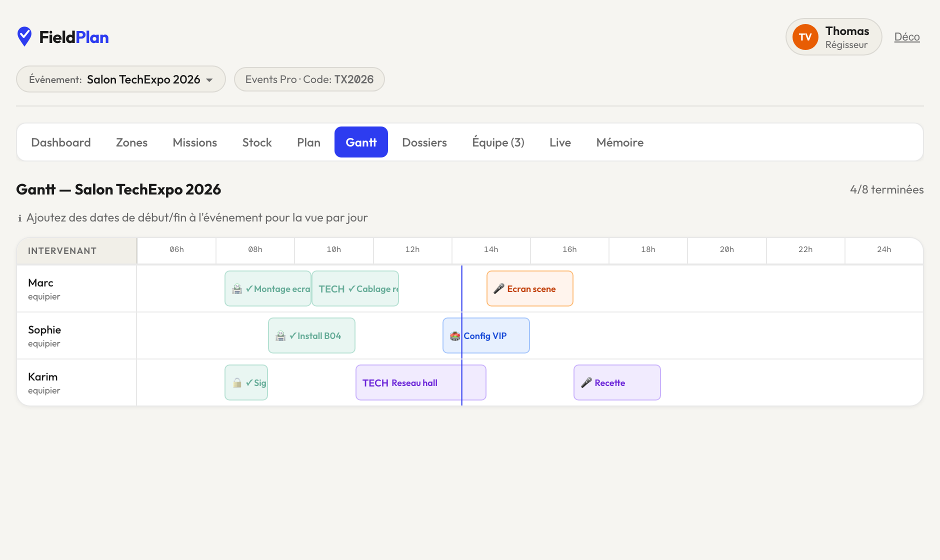Select Marc equipier row label
The height and width of the screenshot is (560, 940).
(76, 288)
